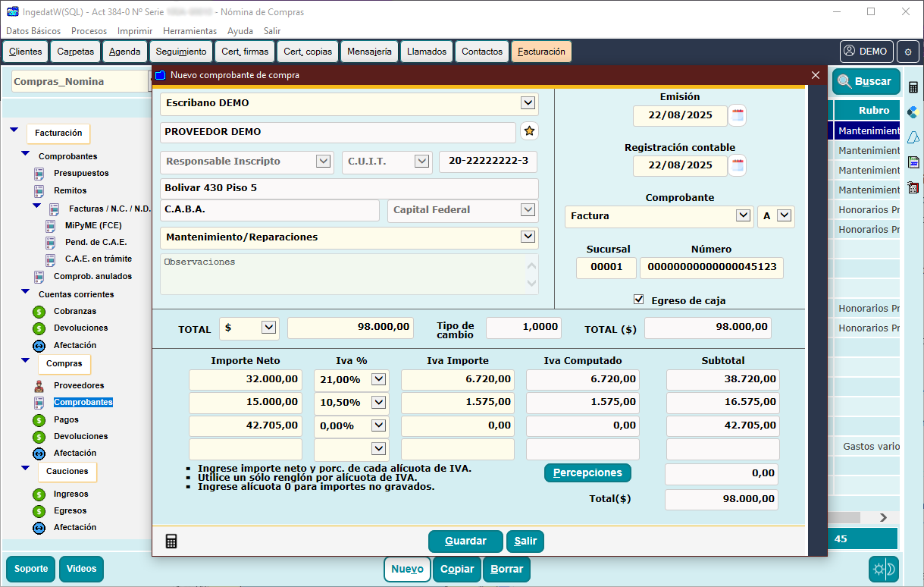Click the Tipo de cambio field 1,0000
924x587 pixels.
click(x=524, y=327)
